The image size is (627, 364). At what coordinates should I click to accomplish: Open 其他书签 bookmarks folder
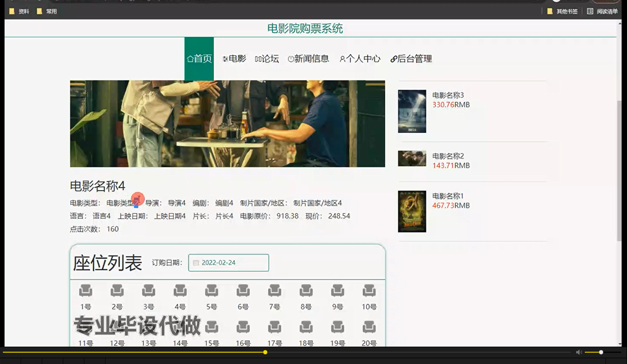562,11
